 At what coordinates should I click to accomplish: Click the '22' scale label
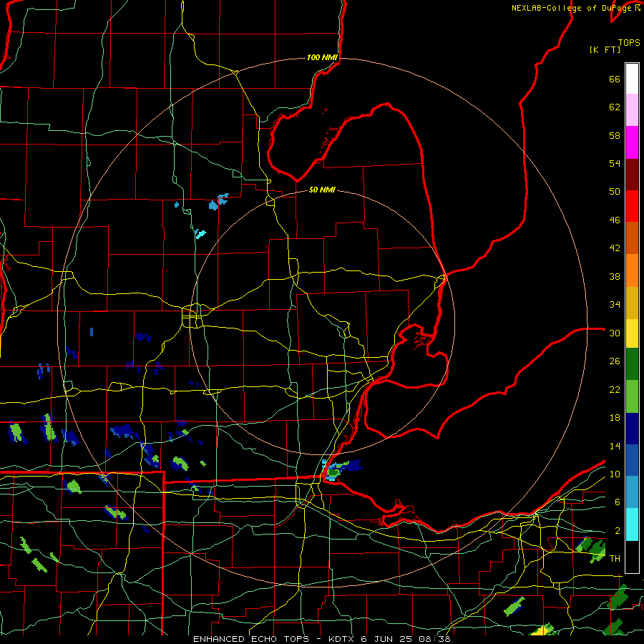point(615,389)
